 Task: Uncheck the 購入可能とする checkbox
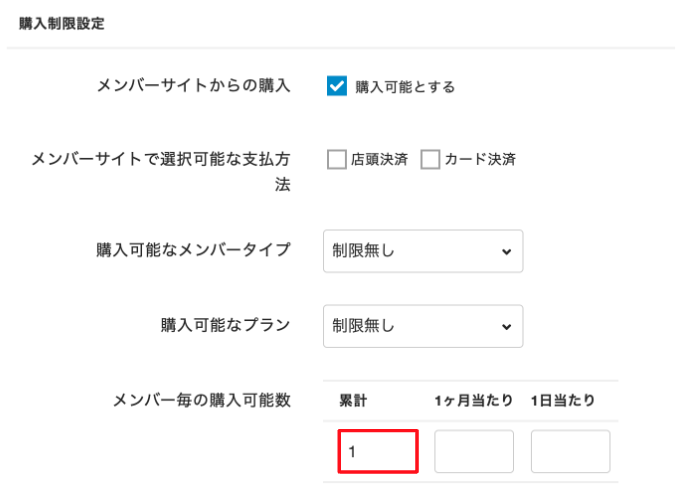tap(336, 86)
